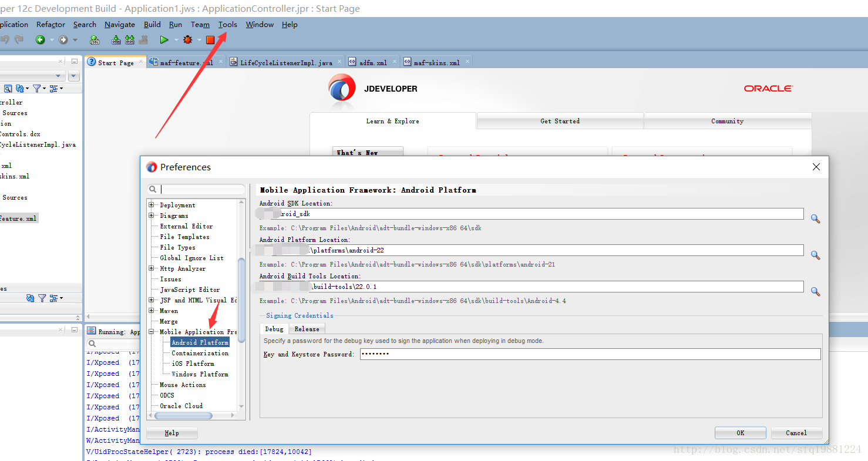This screenshot has height=461, width=868.
Task: Browse for Android Build Tools Location
Action: [x=815, y=291]
